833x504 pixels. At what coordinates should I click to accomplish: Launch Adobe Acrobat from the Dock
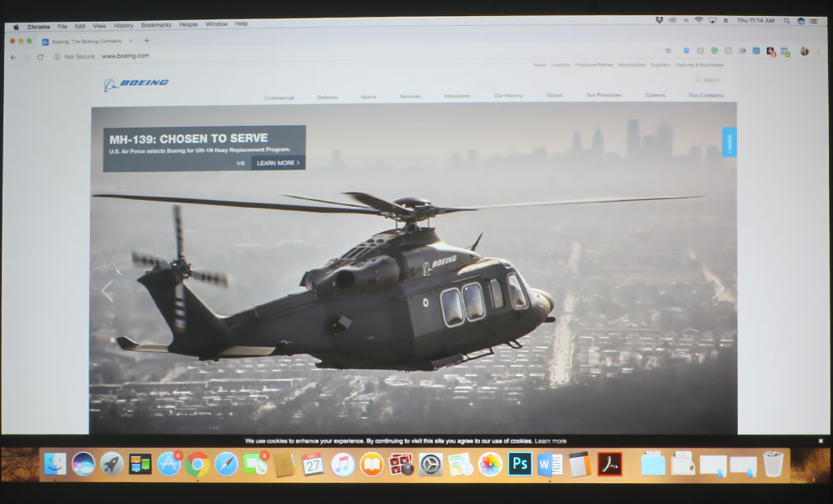(x=609, y=465)
